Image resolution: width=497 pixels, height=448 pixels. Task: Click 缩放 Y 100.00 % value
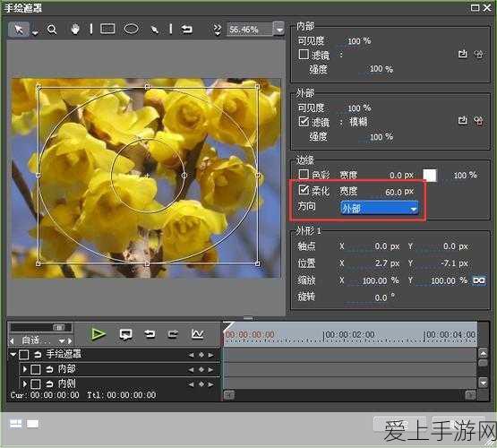click(449, 280)
